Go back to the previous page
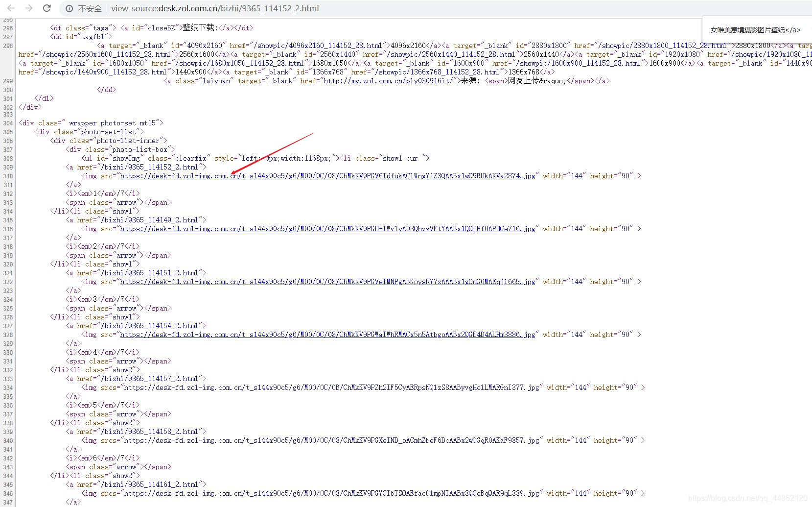Image resolution: width=812 pixels, height=507 pixels. (11, 8)
